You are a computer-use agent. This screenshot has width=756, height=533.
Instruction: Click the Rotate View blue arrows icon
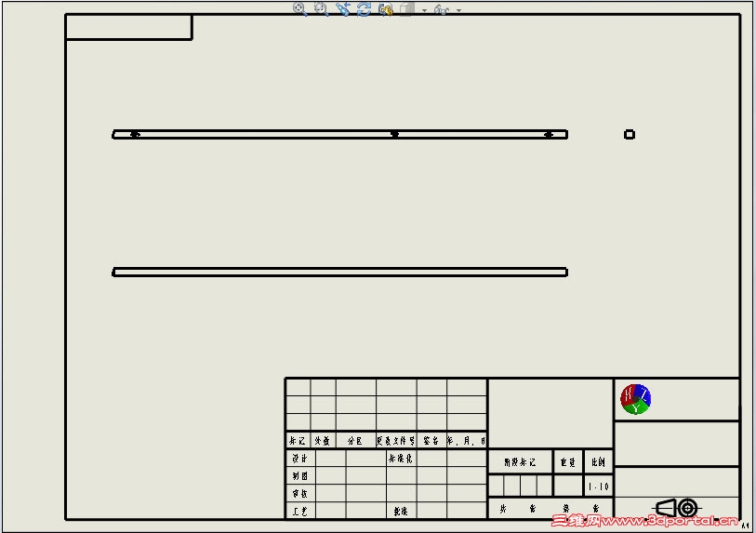tap(364, 8)
